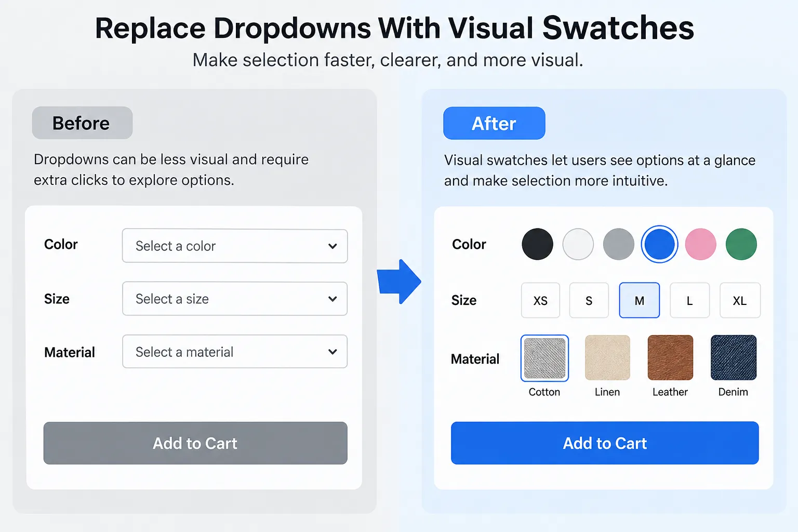This screenshot has height=532, width=798.
Task: Click the After label badge
Action: (x=494, y=124)
